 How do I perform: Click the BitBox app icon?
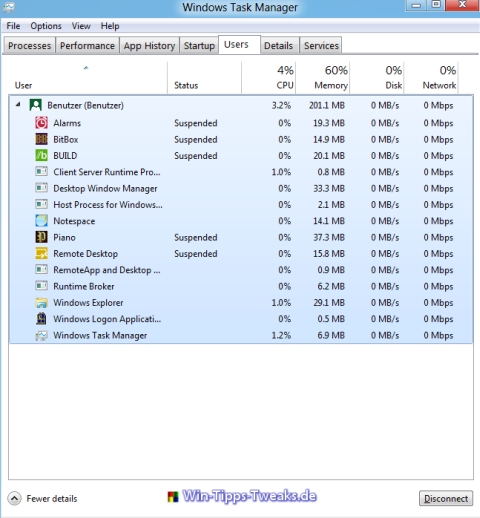pyautogui.click(x=41, y=139)
